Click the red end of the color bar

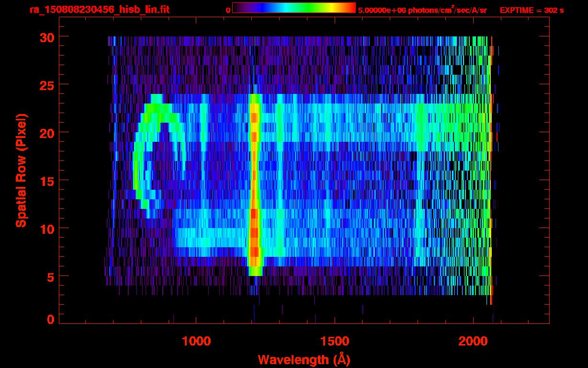tap(349, 8)
